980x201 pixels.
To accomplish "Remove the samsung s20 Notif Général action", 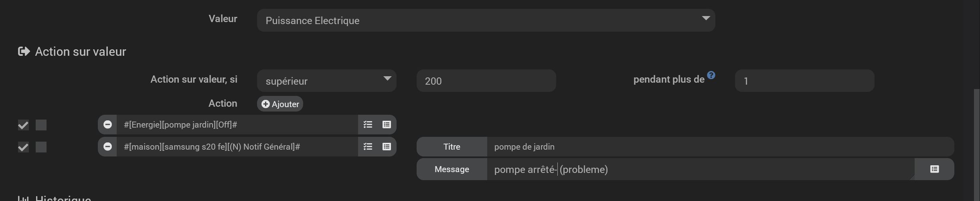I will (107, 147).
